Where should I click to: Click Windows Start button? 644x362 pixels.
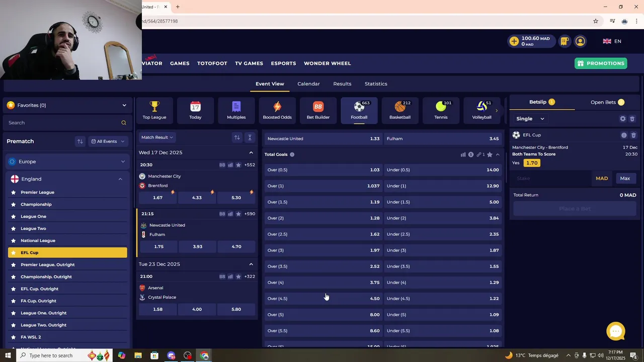pyautogui.click(x=8, y=355)
